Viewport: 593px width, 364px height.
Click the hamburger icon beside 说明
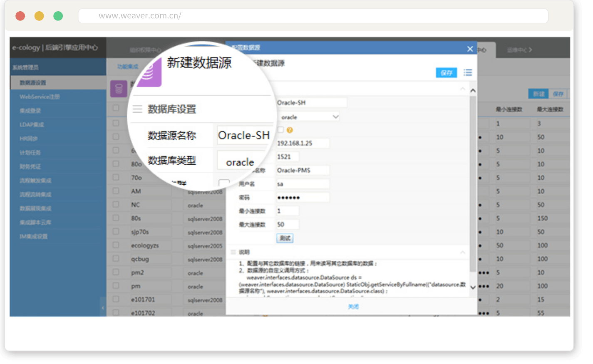(x=233, y=252)
